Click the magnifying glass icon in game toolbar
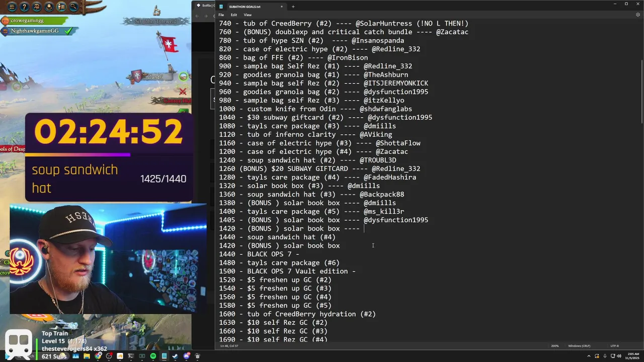Viewport: 644px width, 362px height. [x=74, y=7]
